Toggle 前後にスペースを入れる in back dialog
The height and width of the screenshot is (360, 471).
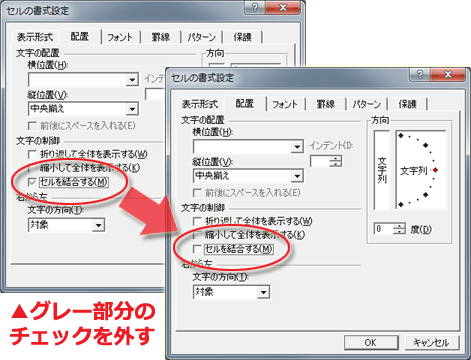coord(32,126)
